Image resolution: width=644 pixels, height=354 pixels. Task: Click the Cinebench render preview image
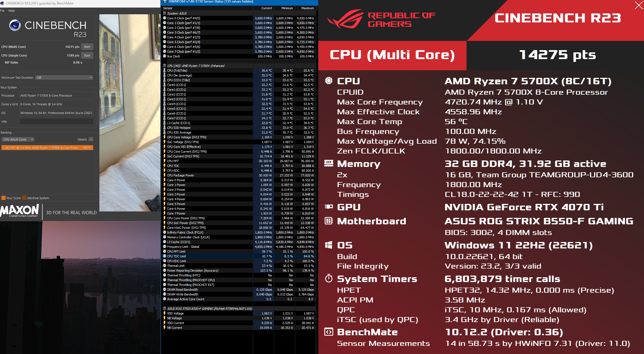(130, 113)
